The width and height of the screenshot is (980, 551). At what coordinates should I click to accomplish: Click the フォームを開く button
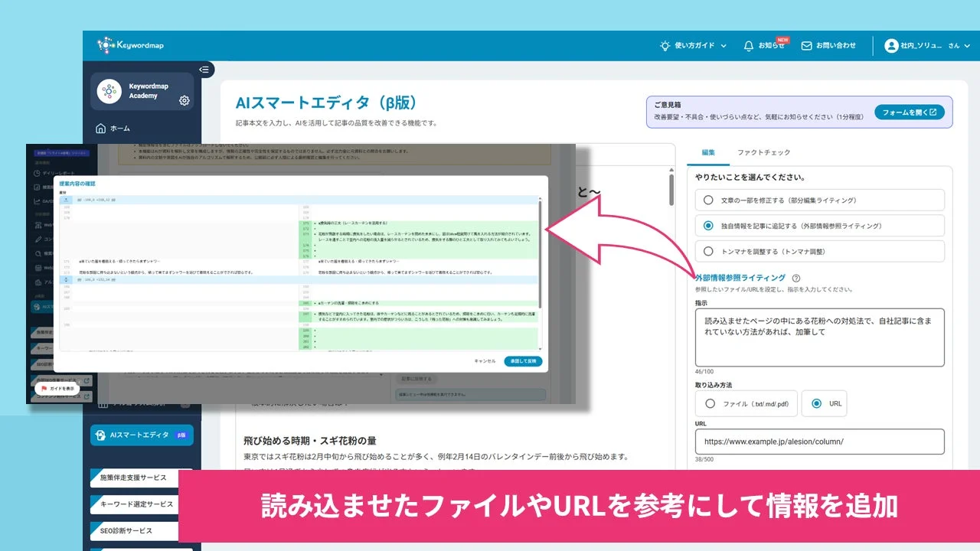click(x=908, y=111)
